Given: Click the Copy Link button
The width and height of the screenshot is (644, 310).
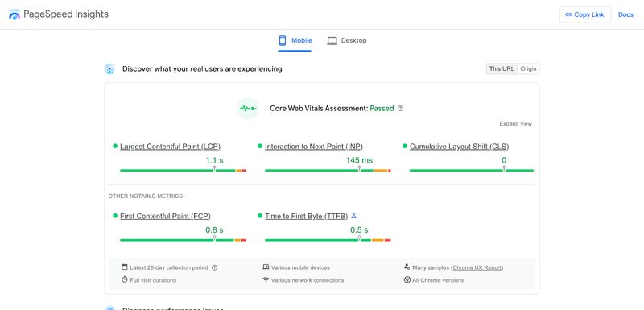Looking at the screenshot, I should click(x=585, y=14).
